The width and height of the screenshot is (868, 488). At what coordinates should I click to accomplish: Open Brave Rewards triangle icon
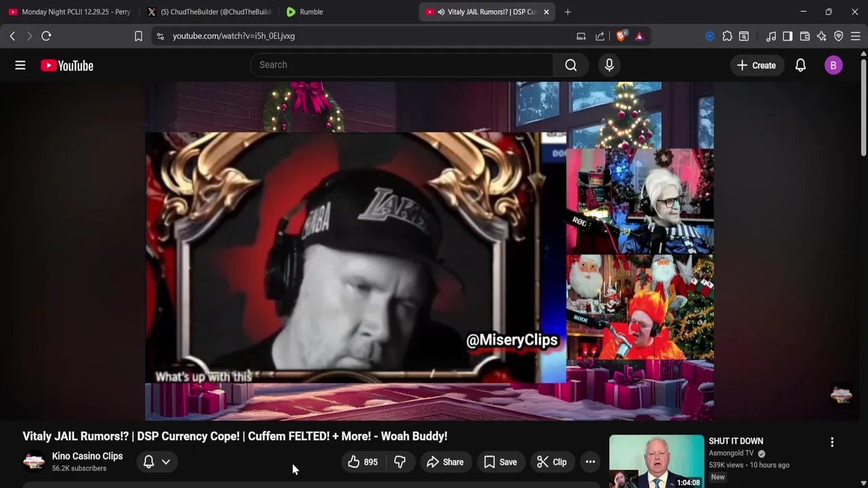pos(639,36)
